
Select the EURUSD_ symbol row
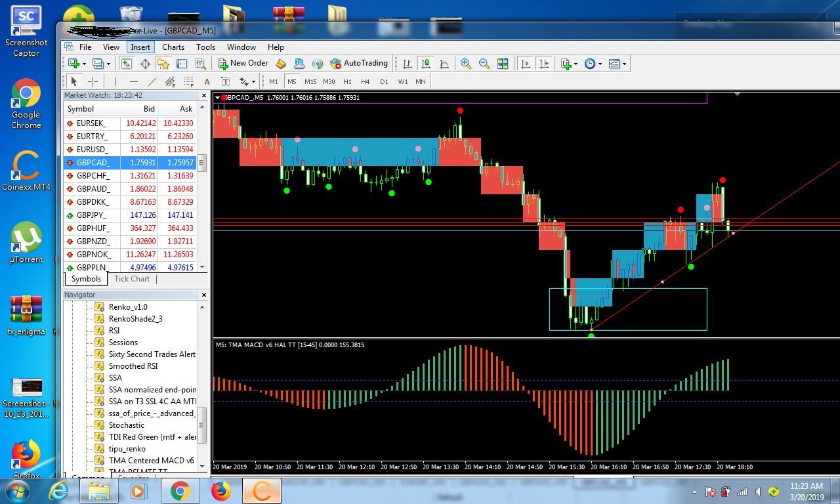(130, 150)
